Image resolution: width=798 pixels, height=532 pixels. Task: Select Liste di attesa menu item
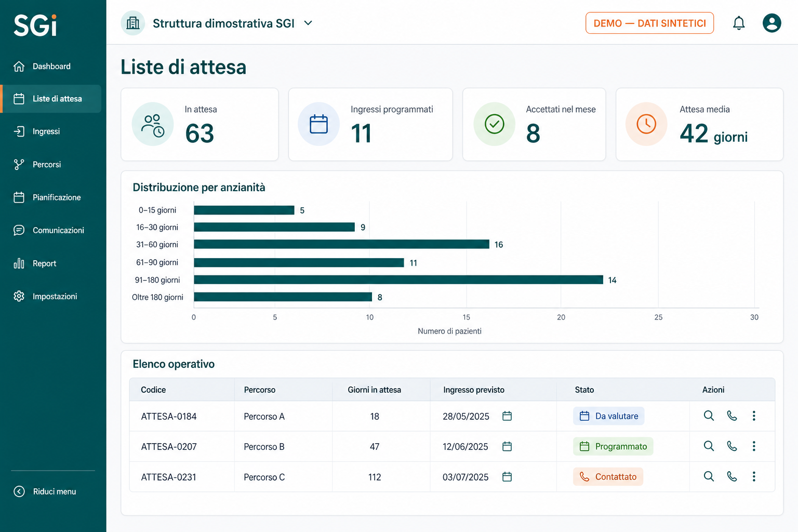pos(52,99)
